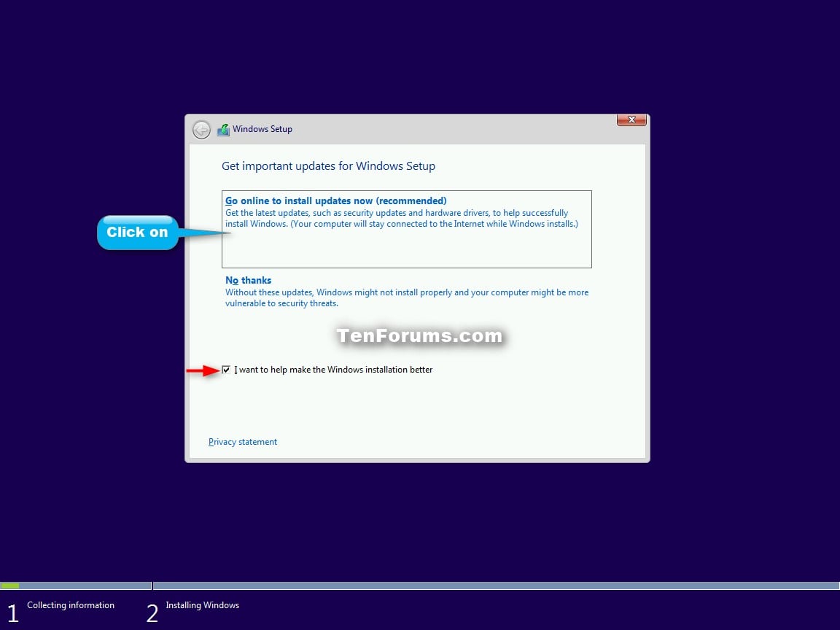The image size is (840, 630).
Task: Click the 'Without these updates' description text
Action: point(407,297)
